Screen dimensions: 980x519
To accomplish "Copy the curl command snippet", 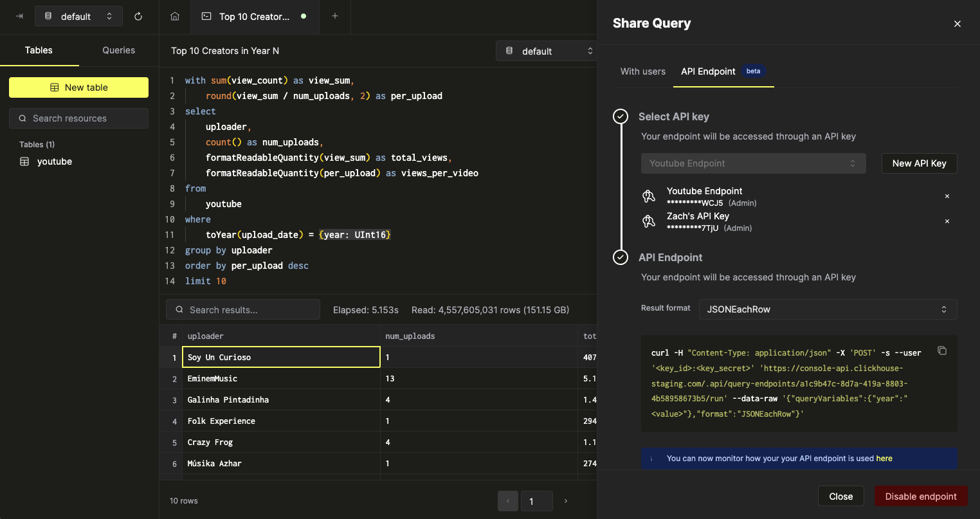I will 941,351.
